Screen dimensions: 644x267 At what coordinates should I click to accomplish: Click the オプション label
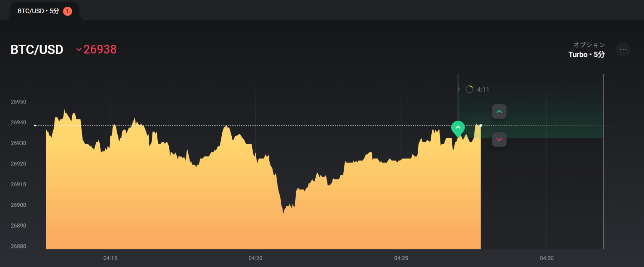[589, 45]
